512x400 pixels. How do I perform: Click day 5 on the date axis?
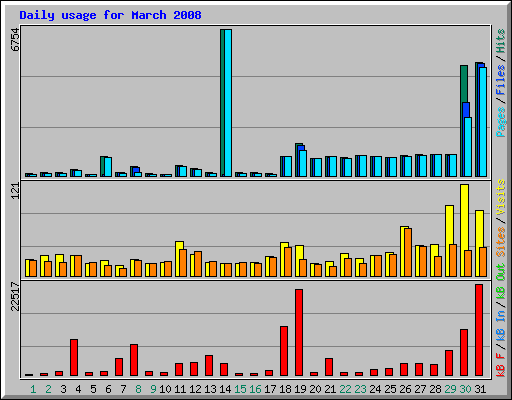pyautogui.click(x=93, y=389)
